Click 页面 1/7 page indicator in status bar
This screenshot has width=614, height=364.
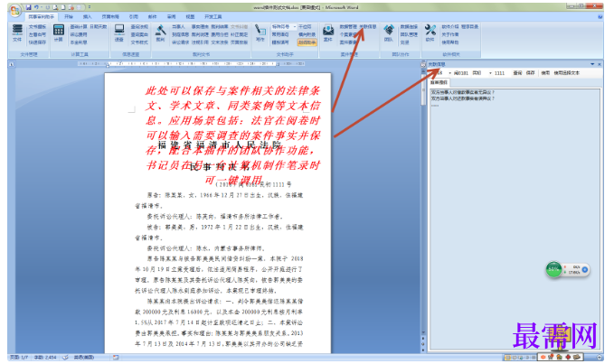click(x=19, y=358)
